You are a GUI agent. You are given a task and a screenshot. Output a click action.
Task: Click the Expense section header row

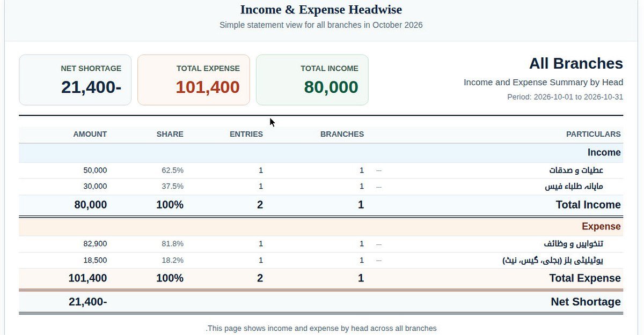click(x=321, y=227)
